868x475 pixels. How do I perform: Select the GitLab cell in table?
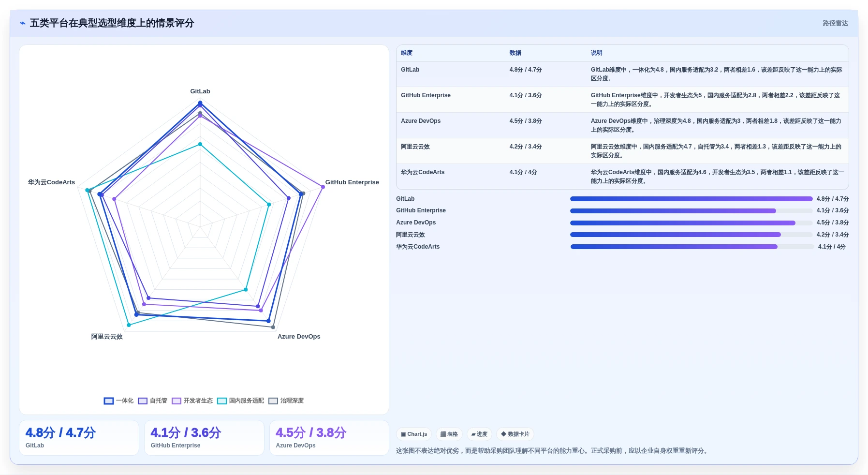point(410,70)
